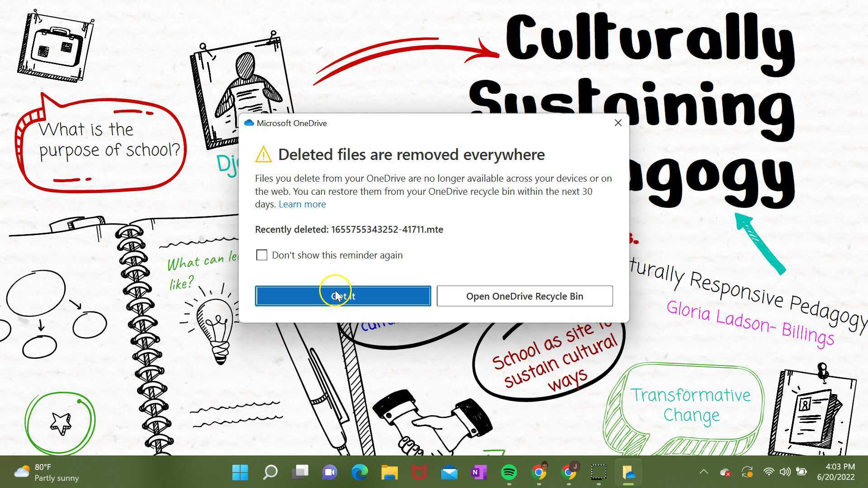Open the Teams Chat taskbar icon
This screenshot has height=488, width=868.
tap(330, 473)
